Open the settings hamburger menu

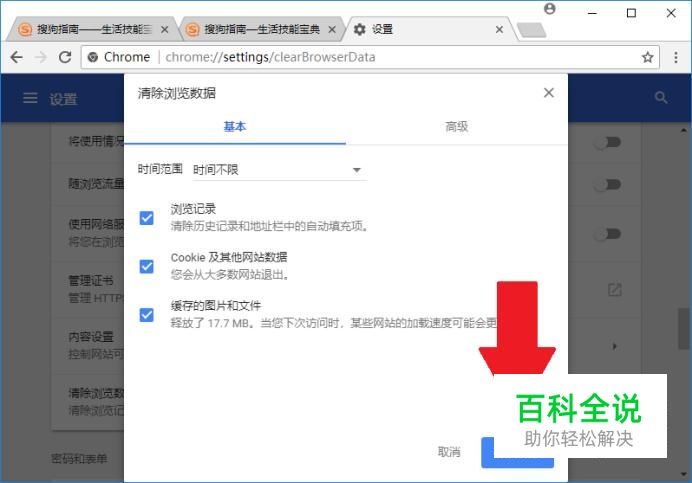(x=30, y=98)
